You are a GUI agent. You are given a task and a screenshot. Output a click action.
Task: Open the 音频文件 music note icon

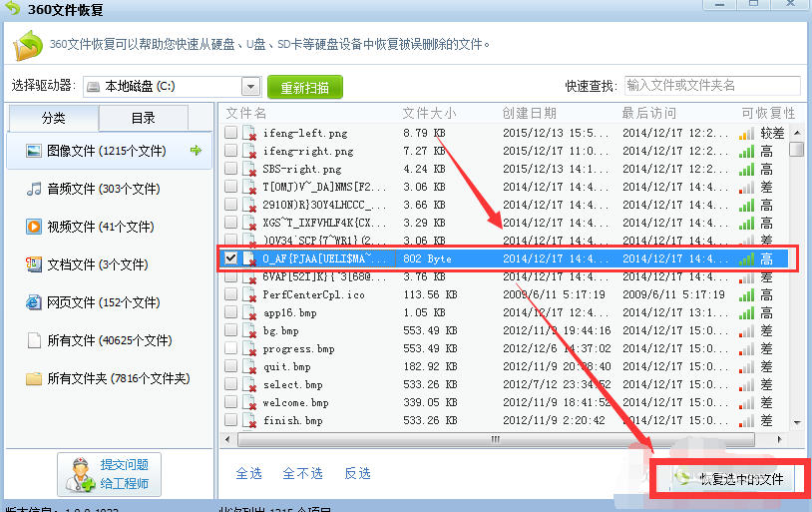pyautogui.click(x=34, y=189)
